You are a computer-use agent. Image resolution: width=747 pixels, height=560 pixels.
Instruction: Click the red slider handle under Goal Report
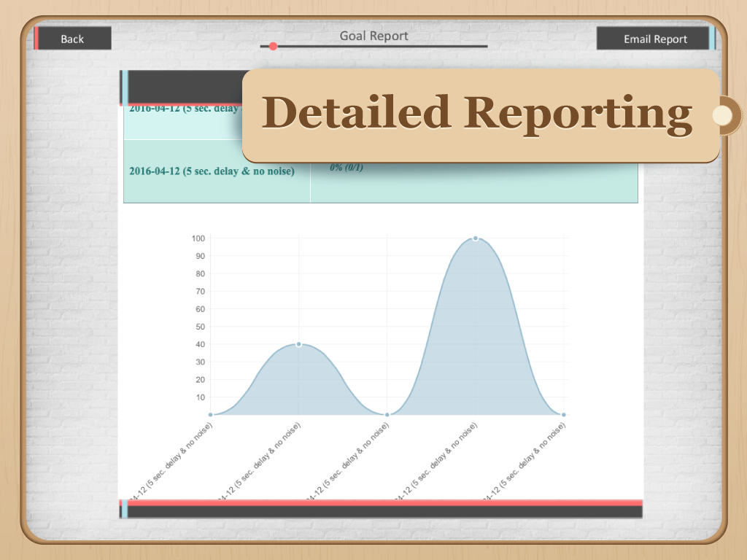coord(273,46)
